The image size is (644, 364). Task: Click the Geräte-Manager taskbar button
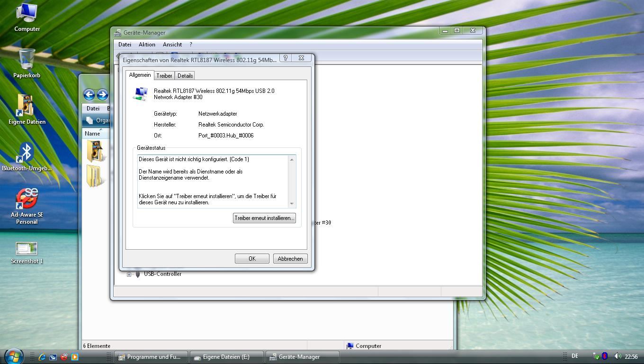pos(303,357)
